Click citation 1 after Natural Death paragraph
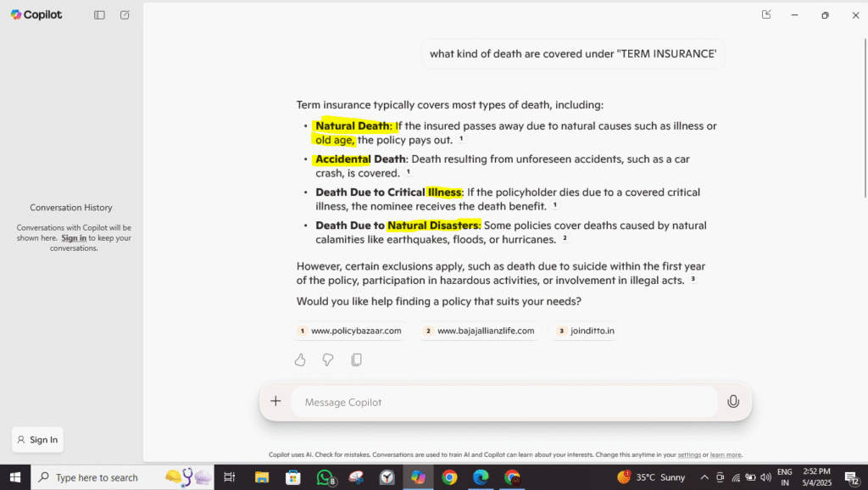This screenshot has height=490, width=868. pos(461,139)
